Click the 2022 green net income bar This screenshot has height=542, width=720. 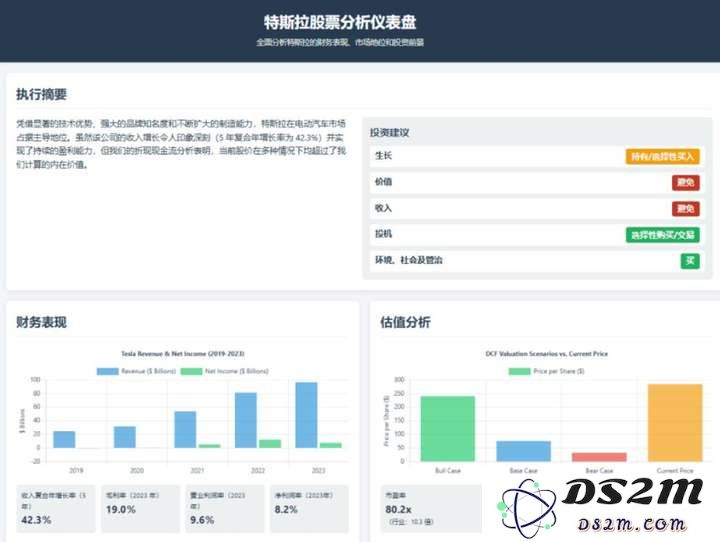[270, 444]
